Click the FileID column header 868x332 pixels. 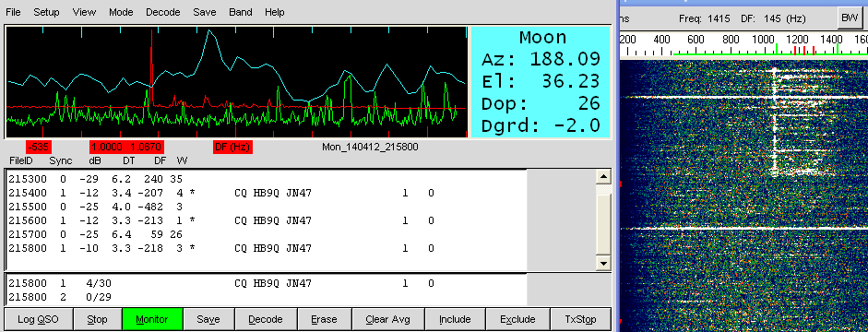(x=21, y=161)
